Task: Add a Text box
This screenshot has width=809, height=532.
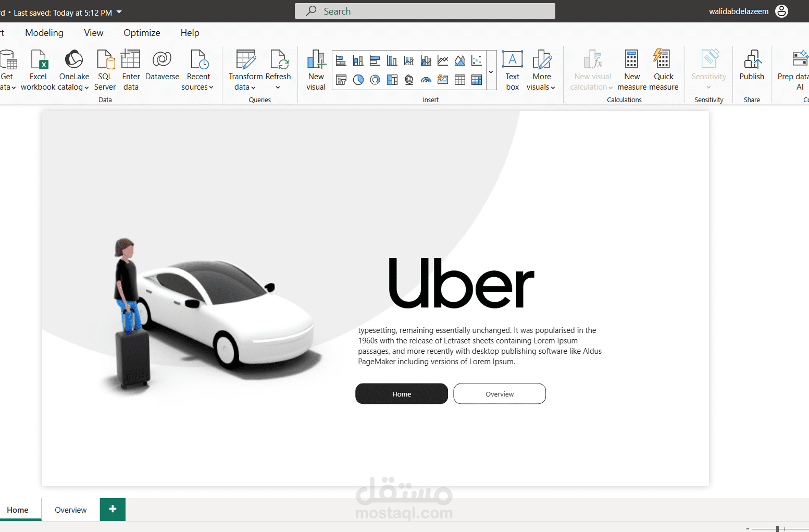Action: tap(513, 70)
